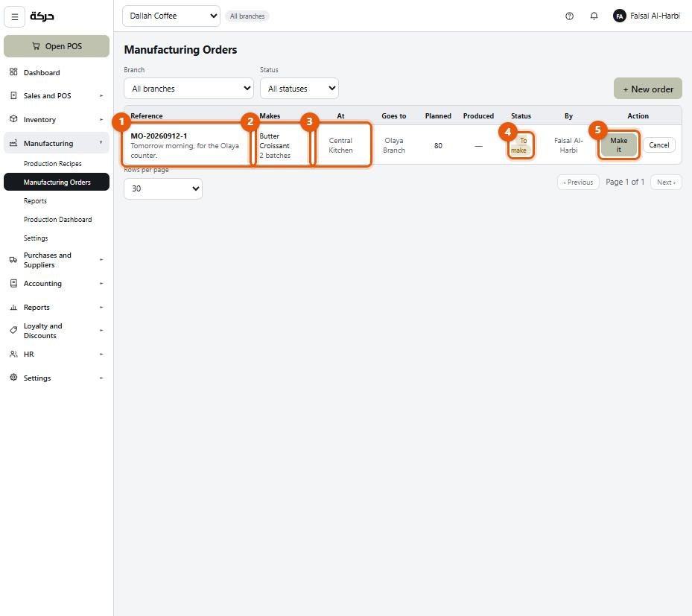Expand the Sales and POS menu arrow
This screenshot has width=692, height=616.
101,96
